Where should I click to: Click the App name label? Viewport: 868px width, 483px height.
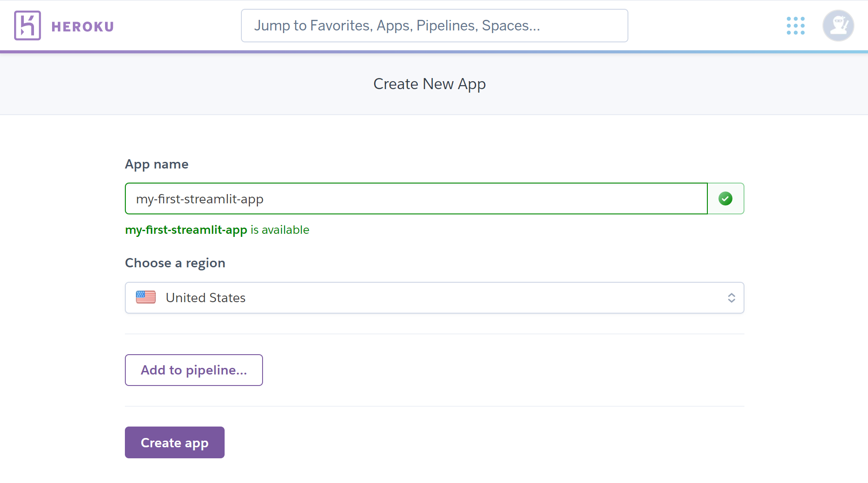(157, 164)
